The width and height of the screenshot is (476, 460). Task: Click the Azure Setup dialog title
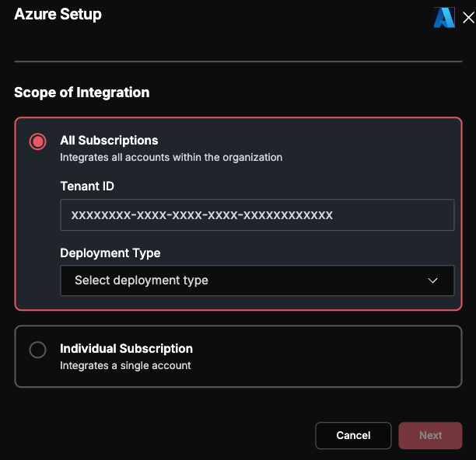(x=58, y=14)
